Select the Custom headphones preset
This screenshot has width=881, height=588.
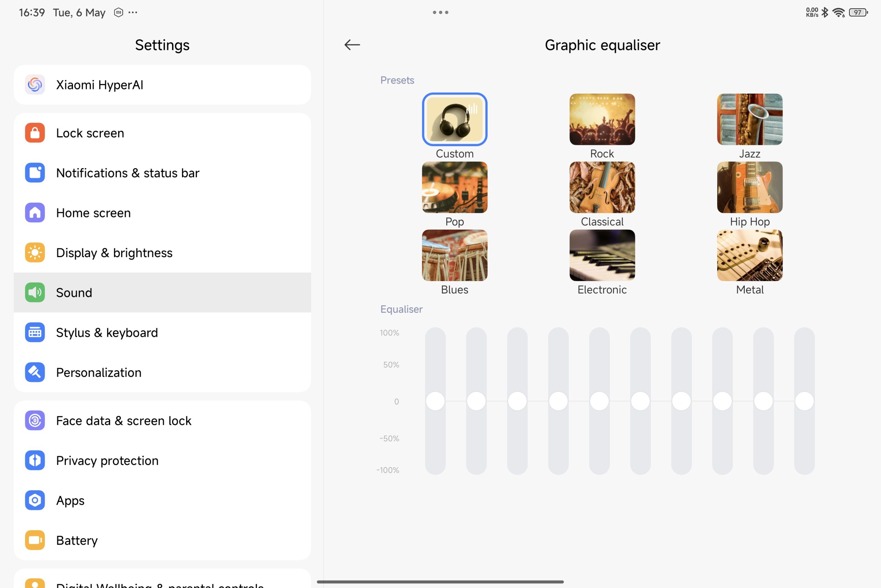tap(454, 119)
